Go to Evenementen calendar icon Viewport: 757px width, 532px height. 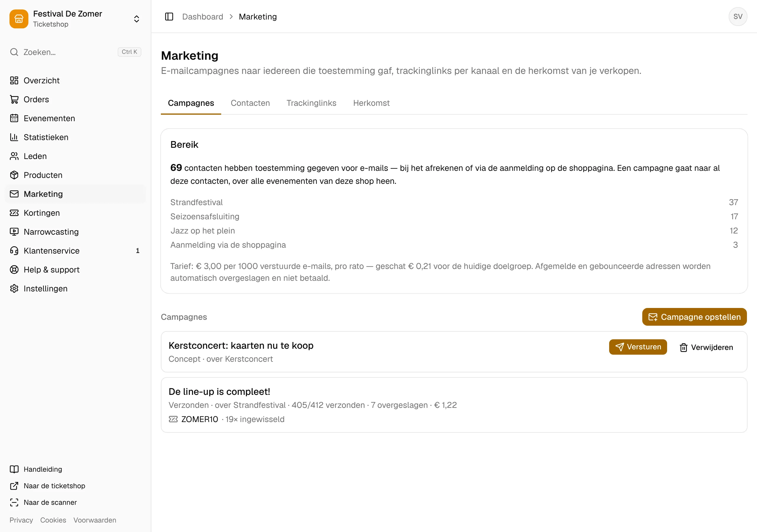[14, 118]
